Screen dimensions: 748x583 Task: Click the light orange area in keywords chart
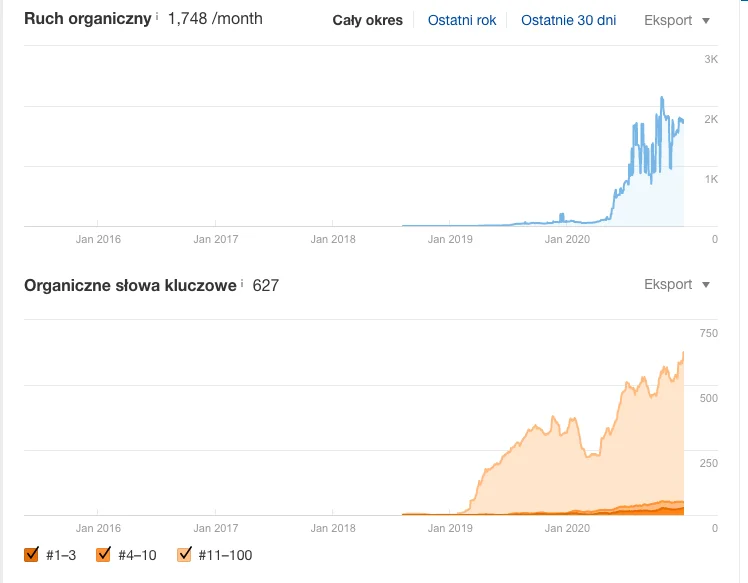click(x=580, y=470)
